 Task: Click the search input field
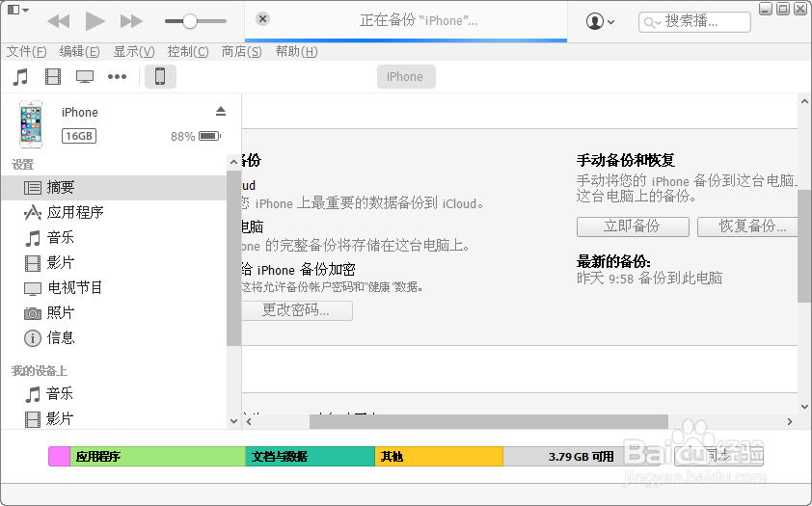[694, 22]
